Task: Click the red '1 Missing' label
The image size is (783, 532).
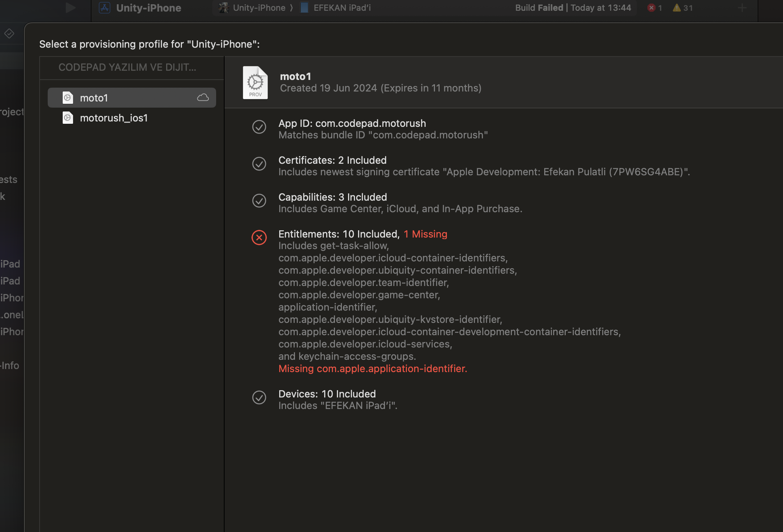Action: [x=425, y=234]
